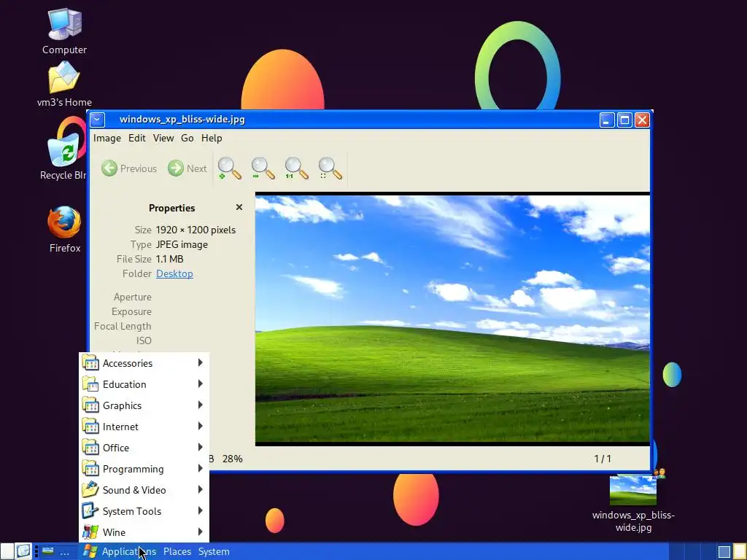Select windows_xp_bliss-wide.jpg desktop thumbnail
The image size is (747, 560).
(x=633, y=490)
